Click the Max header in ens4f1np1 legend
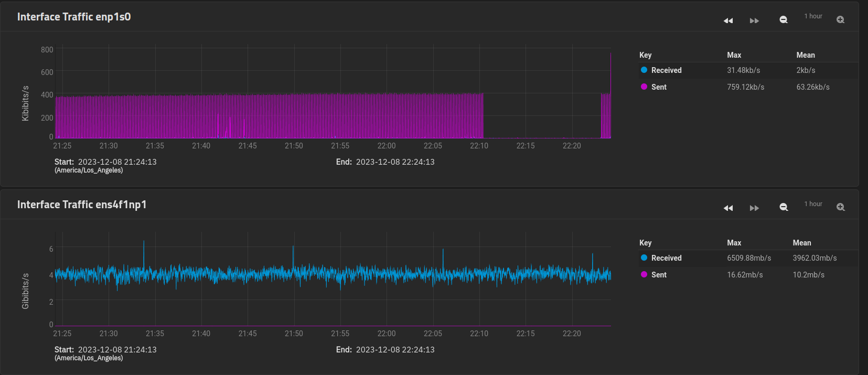868x375 pixels. pos(734,243)
